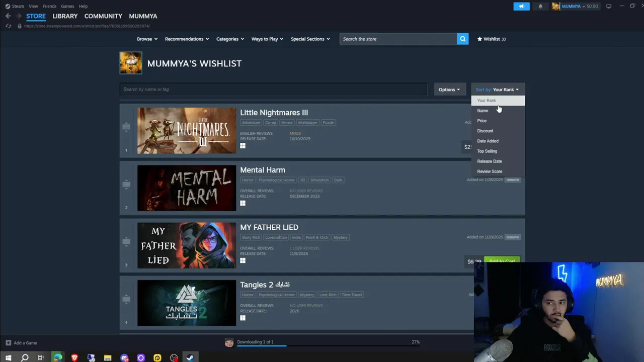The width and height of the screenshot is (644, 362).
Task: Open the taskbar search magnifier
Action: (25, 357)
